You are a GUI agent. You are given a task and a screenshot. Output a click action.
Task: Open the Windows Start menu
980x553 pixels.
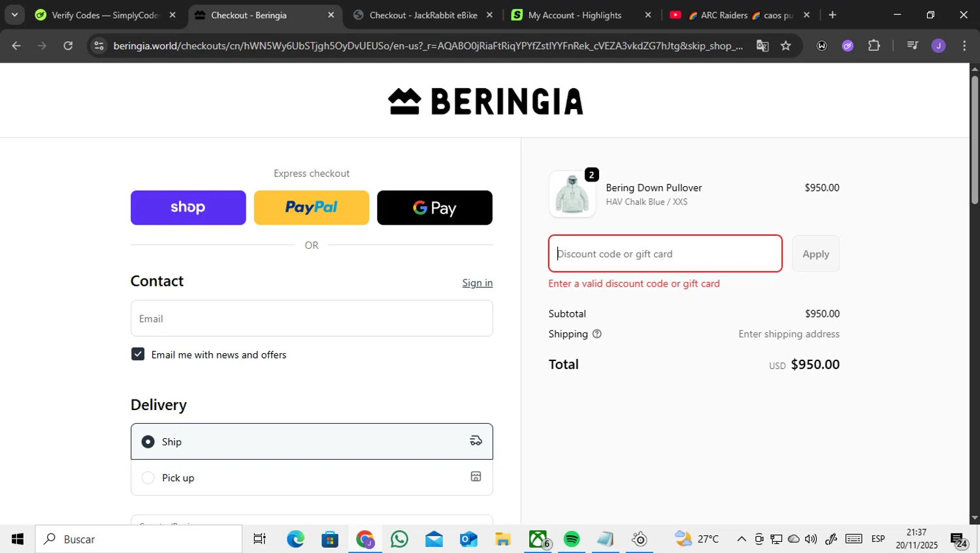click(x=18, y=539)
